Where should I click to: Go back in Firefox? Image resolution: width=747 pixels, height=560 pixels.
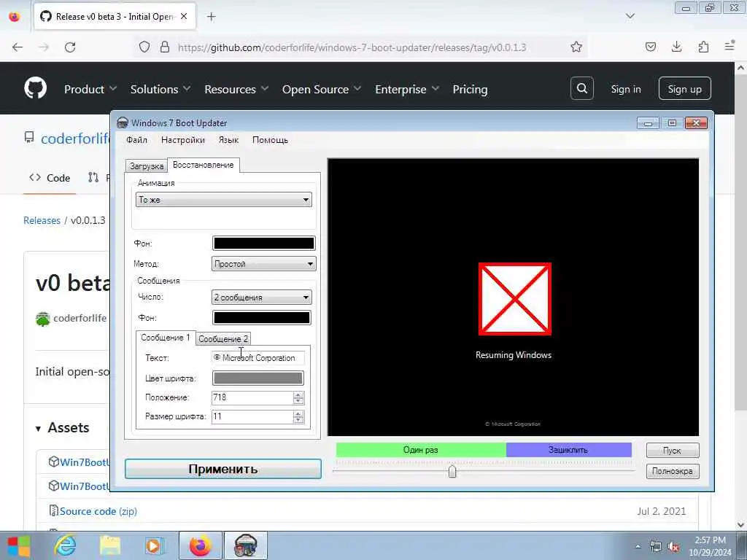(x=18, y=47)
